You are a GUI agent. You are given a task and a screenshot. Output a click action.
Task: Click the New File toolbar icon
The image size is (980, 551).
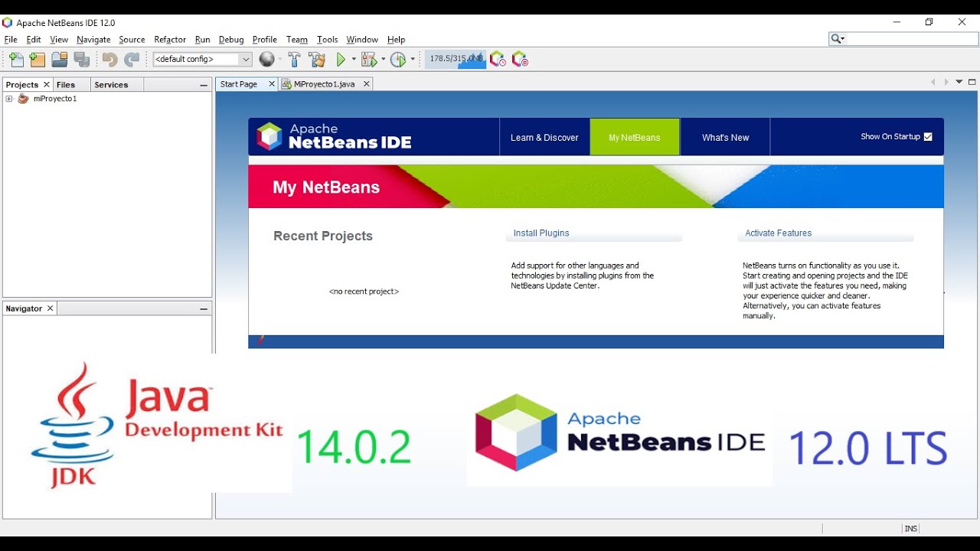[x=16, y=59]
